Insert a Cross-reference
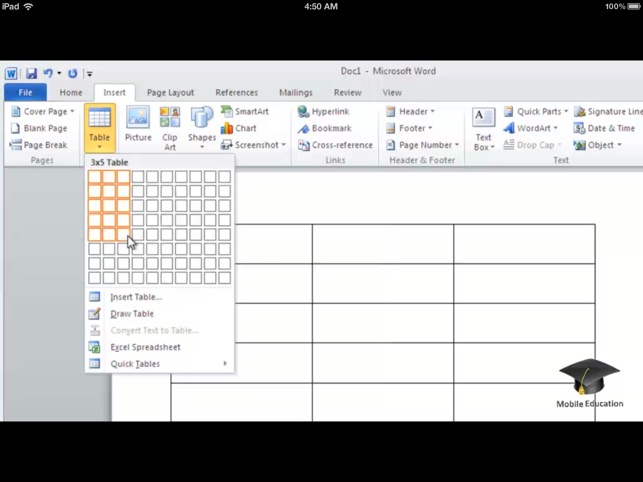 335,145
